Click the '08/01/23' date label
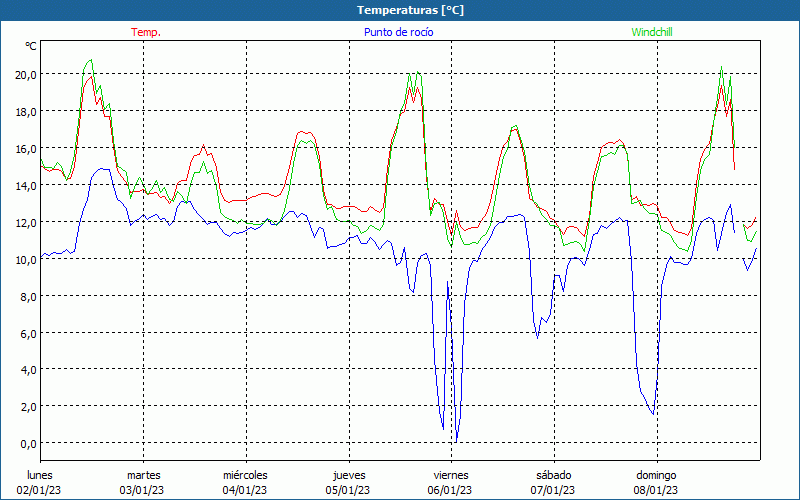800x500 pixels. click(x=656, y=490)
